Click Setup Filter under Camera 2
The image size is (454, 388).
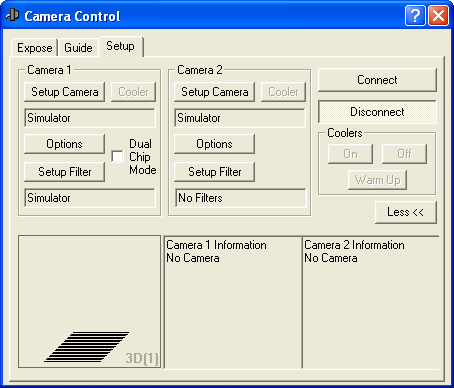click(215, 172)
